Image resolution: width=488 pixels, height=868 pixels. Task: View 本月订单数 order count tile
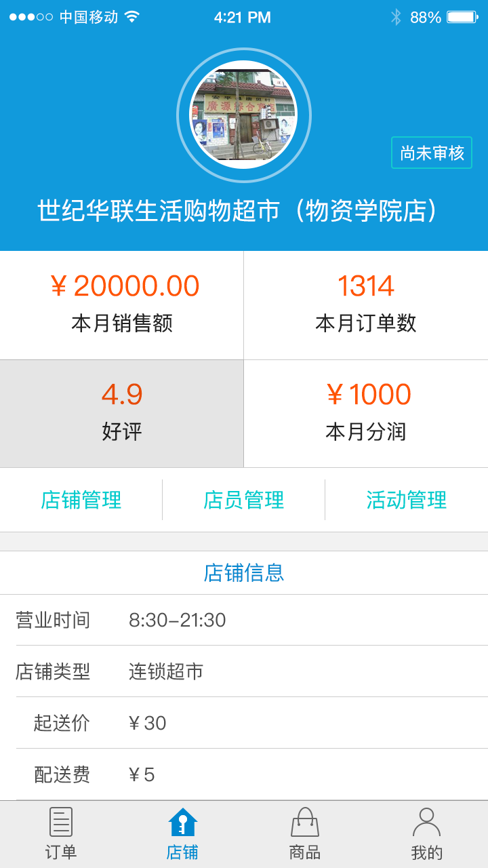366,305
